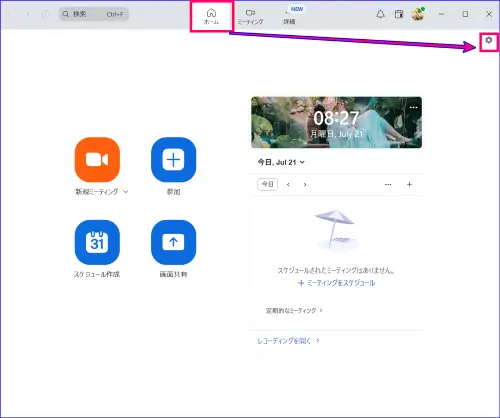500x418 pixels.
Task: Start a new meeting with orange camera button
Action: pos(97,160)
